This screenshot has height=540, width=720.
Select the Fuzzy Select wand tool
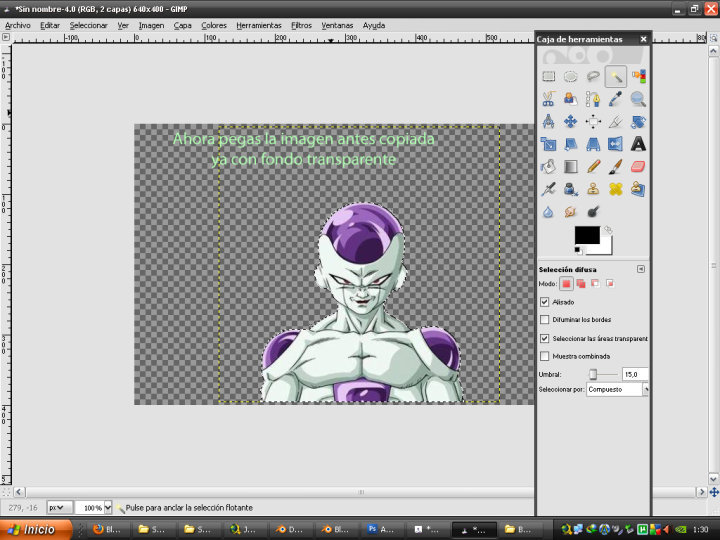coord(616,76)
